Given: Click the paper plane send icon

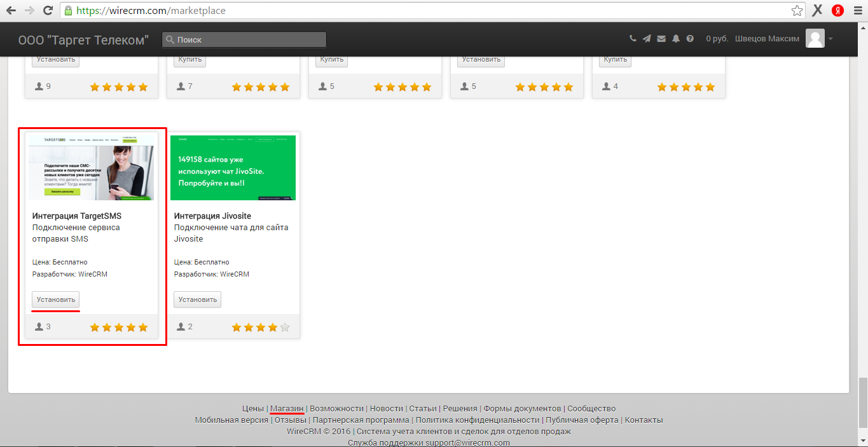Looking at the screenshot, I should [x=647, y=39].
